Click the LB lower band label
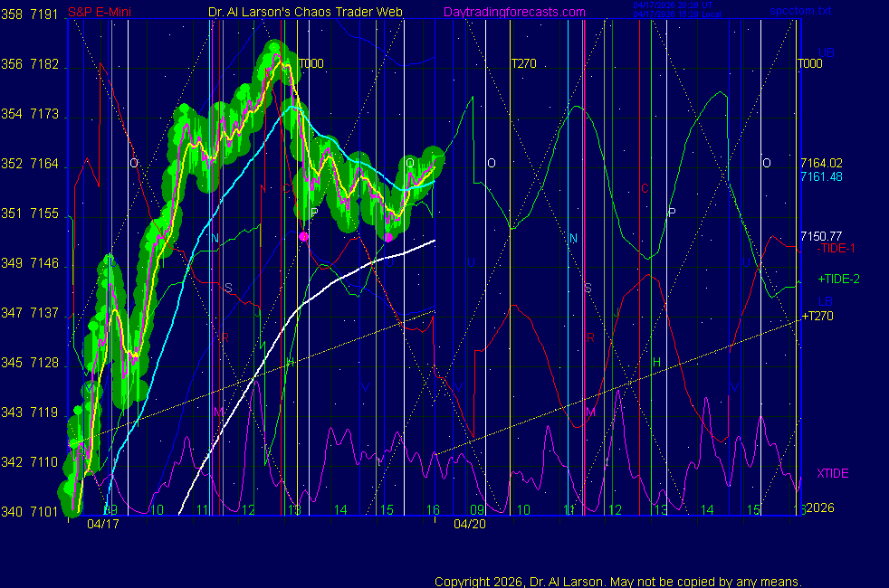This screenshot has width=889, height=588. click(x=826, y=300)
